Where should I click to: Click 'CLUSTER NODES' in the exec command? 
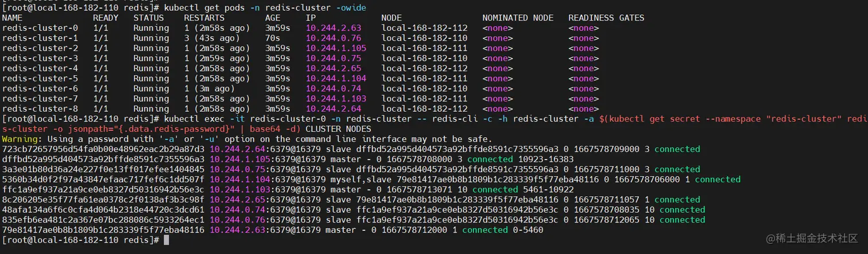point(338,129)
